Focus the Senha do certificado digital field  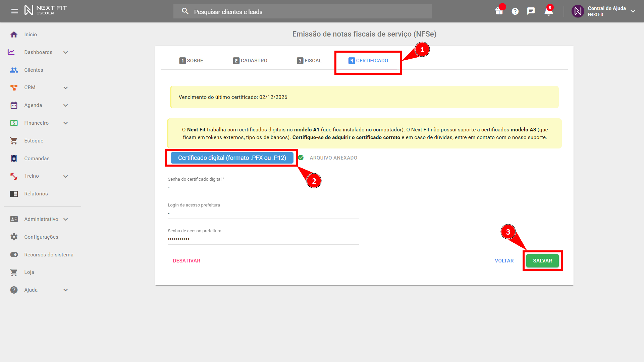263,188
